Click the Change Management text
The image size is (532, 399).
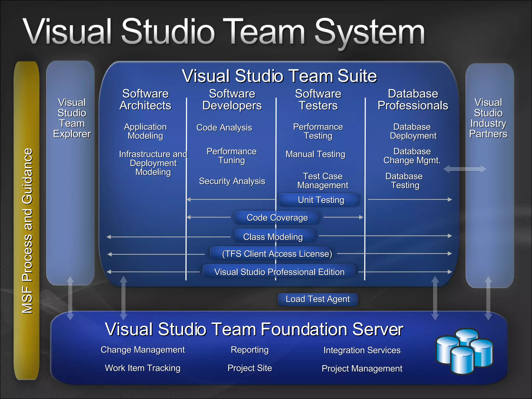click(x=143, y=350)
